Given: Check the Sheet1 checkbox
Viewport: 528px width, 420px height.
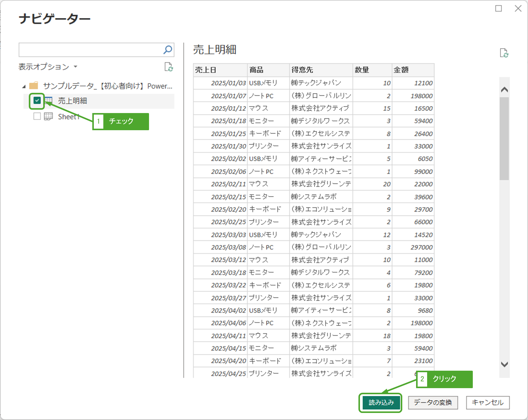Looking at the screenshot, I should pos(37,116).
